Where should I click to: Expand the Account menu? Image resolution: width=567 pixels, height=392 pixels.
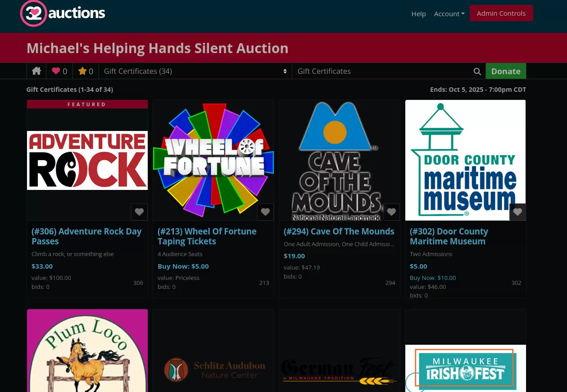pos(449,14)
